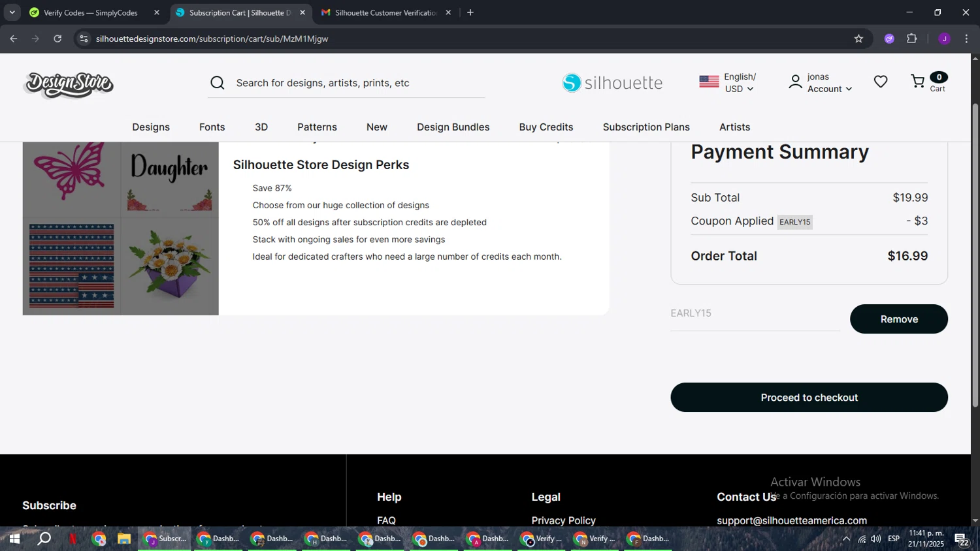This screenshot has height=551, width=980.
Task: Switch to the Verify Codes SimplyCodes tab
Action: point(91,12)
